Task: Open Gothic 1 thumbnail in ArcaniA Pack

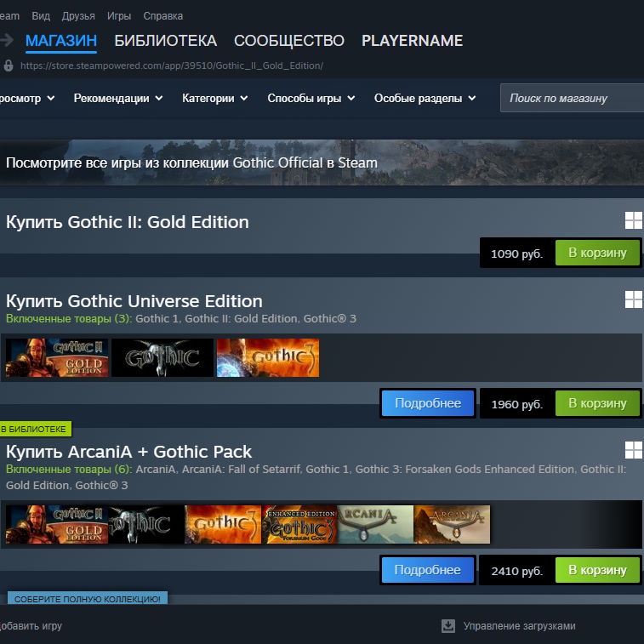Action: pyautogui.click(x=146, y=525)
